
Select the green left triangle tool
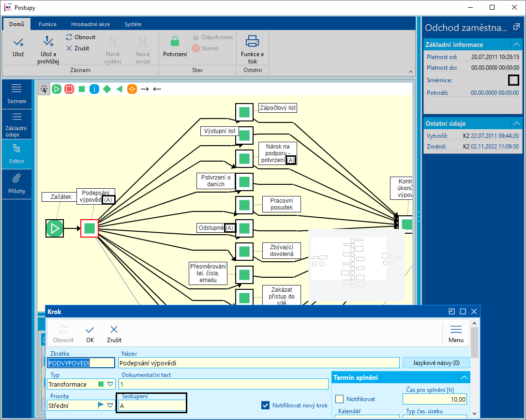tap(120, 89)
